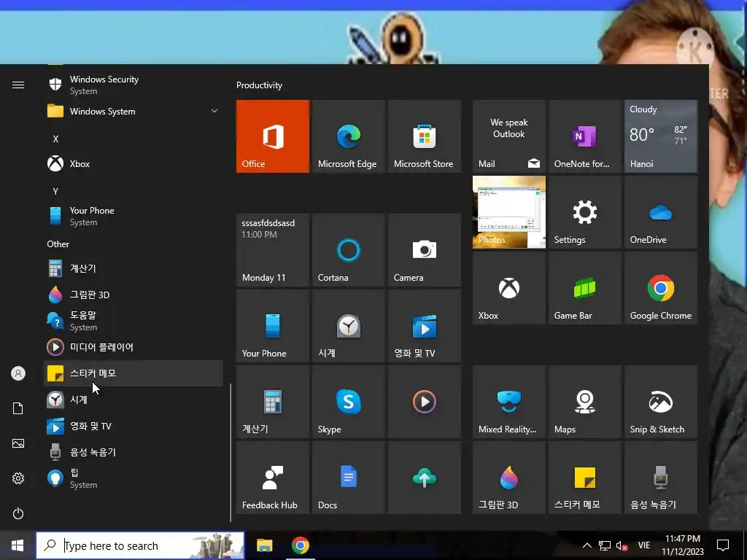Expand the Start hamburger menu
Image resolution: width=747 pixels, height=560 pixels.
18,85
